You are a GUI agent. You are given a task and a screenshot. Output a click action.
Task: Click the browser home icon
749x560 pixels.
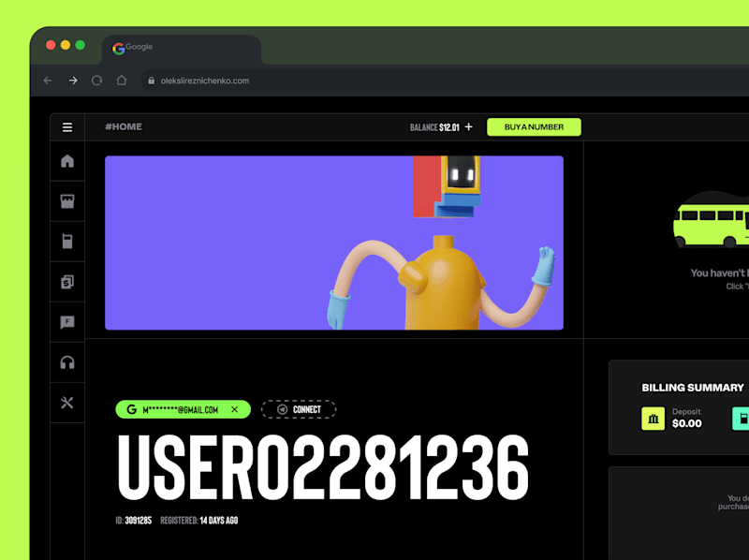[x=122, y=81]
